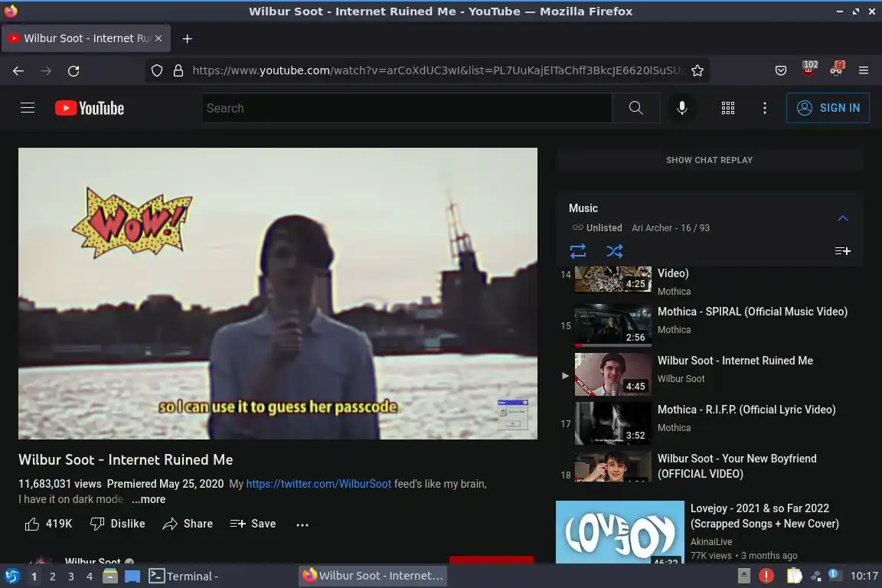The height and width of the screenshot is (588, 882).
Task: Sign in to YouTube
Action: coord(828,107)
